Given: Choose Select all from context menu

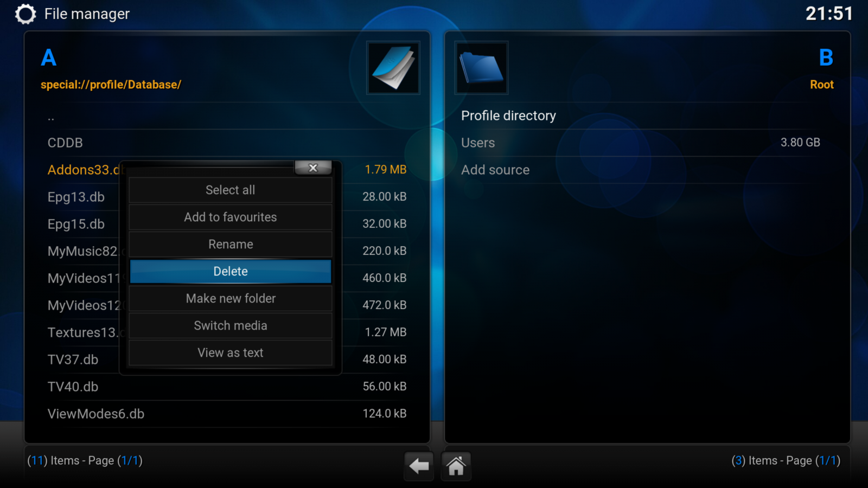Looking at the screenshot, I should click(230, 190).
